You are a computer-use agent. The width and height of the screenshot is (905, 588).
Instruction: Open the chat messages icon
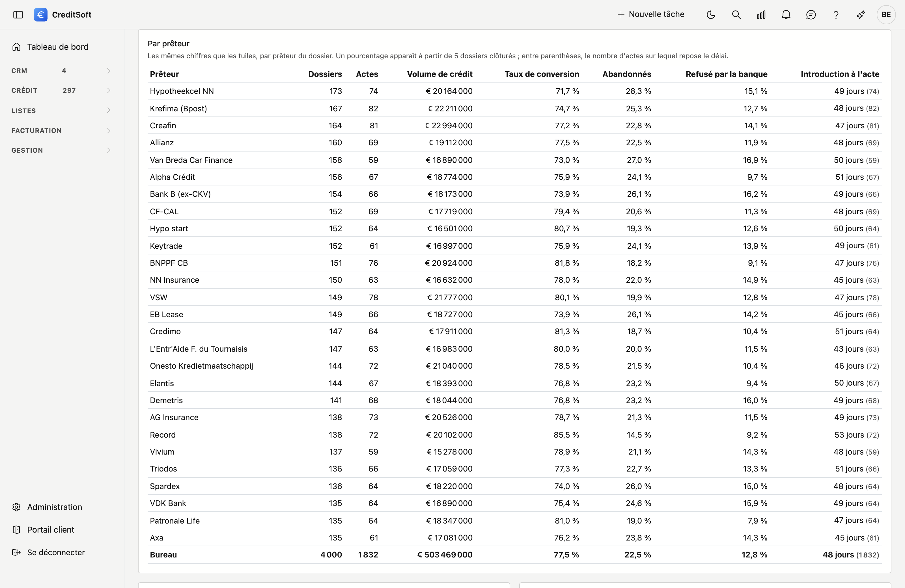click(811, 15)
